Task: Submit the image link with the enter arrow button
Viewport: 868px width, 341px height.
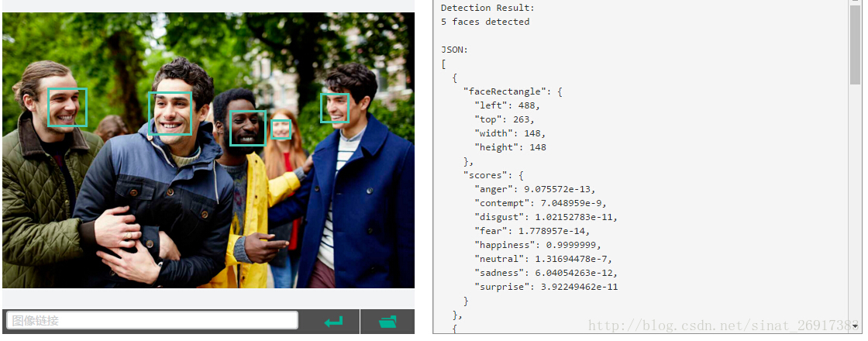Action: [x=332, y=321]
